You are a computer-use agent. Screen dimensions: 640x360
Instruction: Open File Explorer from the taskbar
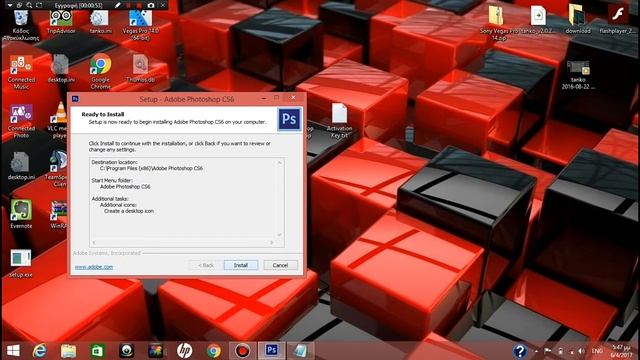(x=69, y=351)
